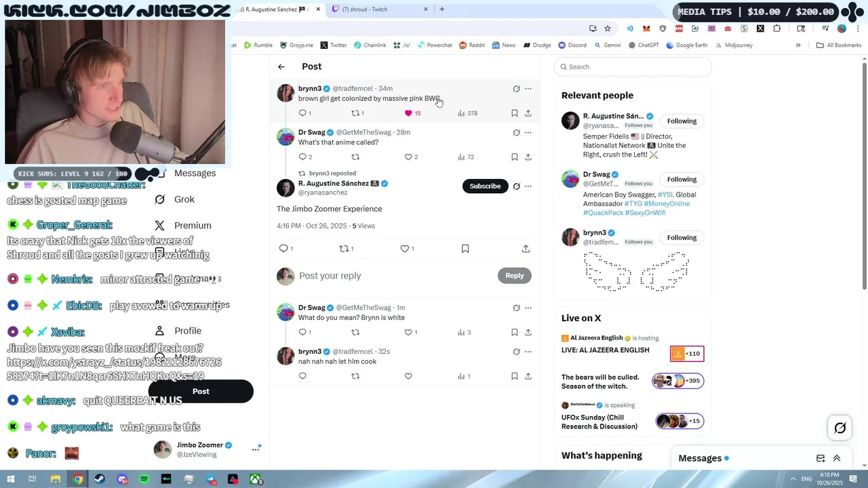This screenshot has width=868, height=488.
Task: Retweet Dr Swag's anime question reply
Action: (355, 157)
